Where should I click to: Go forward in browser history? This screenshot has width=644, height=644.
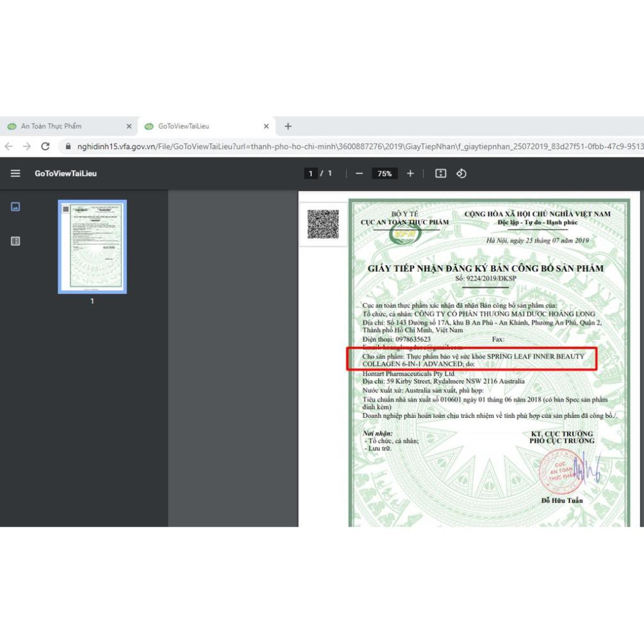pyautogui.click(x=27, y=146)
